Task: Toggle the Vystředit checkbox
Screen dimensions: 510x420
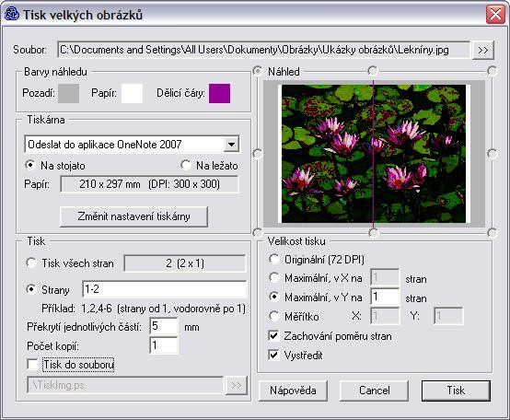Action: [x=273, y=355]
